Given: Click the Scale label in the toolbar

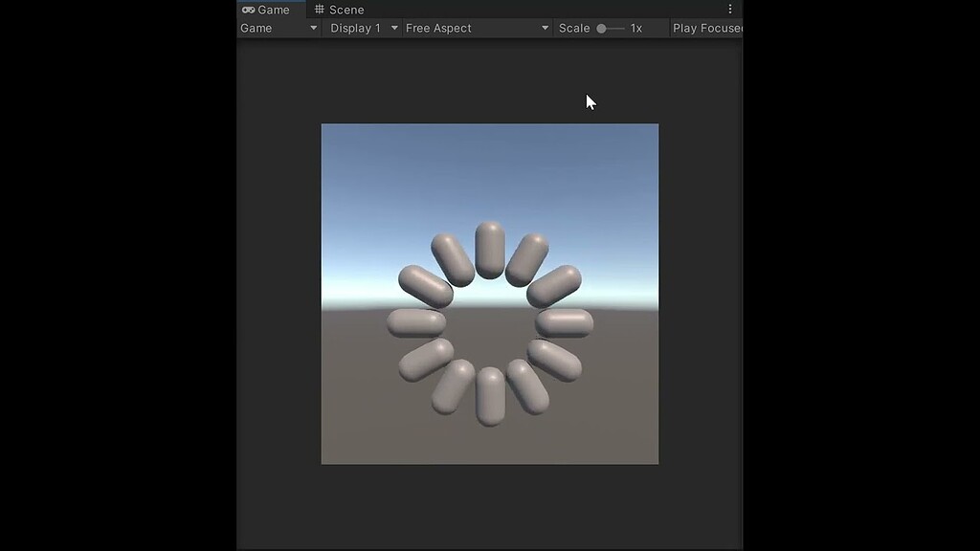Looking at the screenshot, I should [572, 28].
